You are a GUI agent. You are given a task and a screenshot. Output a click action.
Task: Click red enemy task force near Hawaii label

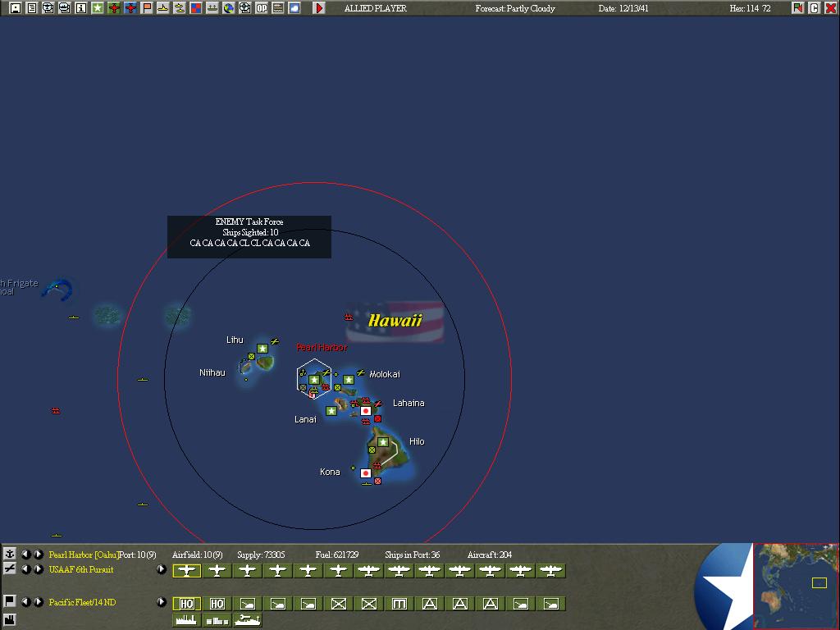point(349,317)
